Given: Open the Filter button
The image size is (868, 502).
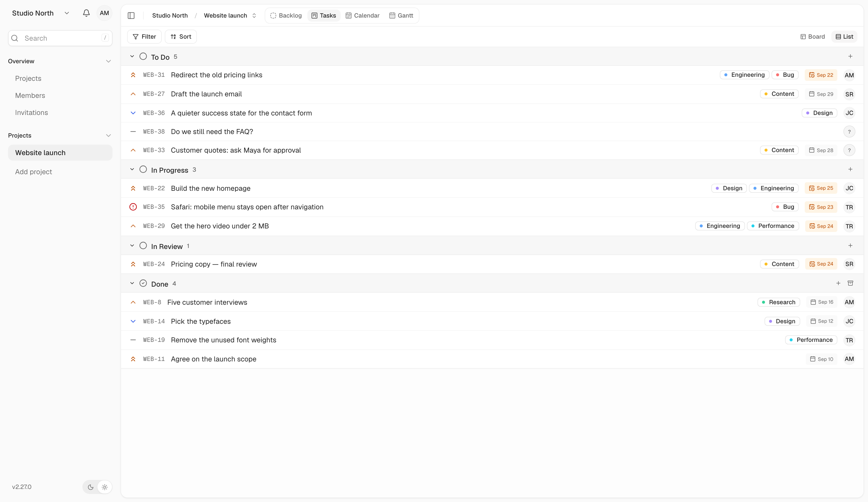Looking at the screenshot, I should click(x=144, y=36).
